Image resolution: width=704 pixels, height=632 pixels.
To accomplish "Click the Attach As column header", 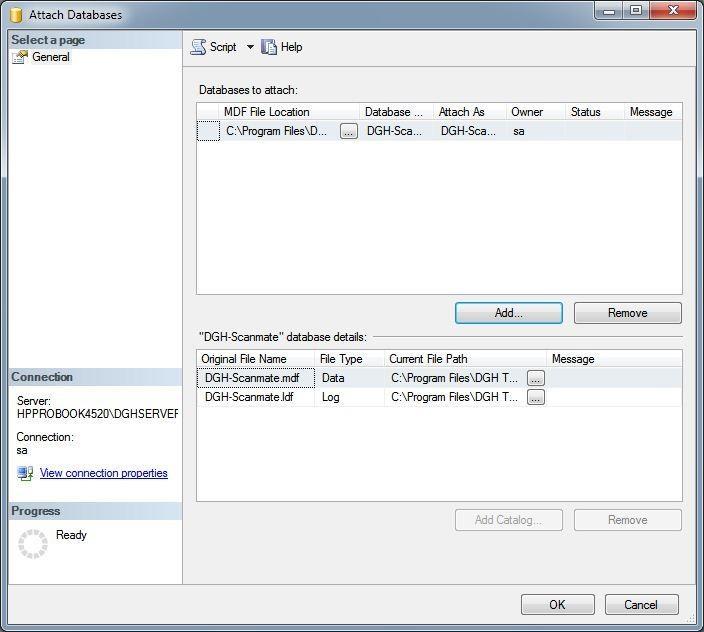I will tap(470, 112).
